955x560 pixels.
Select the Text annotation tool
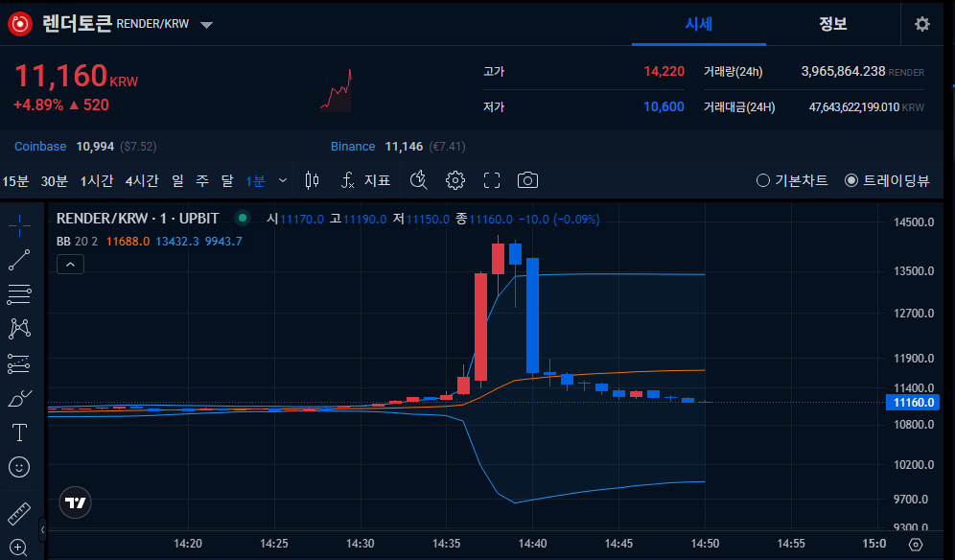tap(19, 432)
